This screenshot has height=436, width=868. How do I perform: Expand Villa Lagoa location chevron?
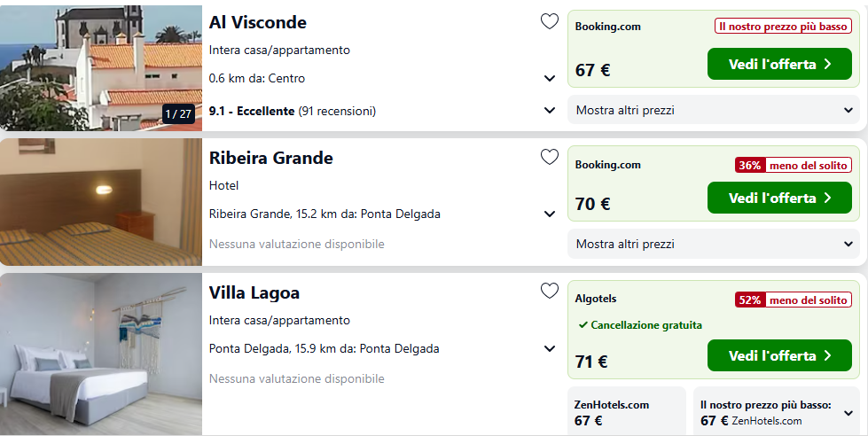[x=550, y=349]
